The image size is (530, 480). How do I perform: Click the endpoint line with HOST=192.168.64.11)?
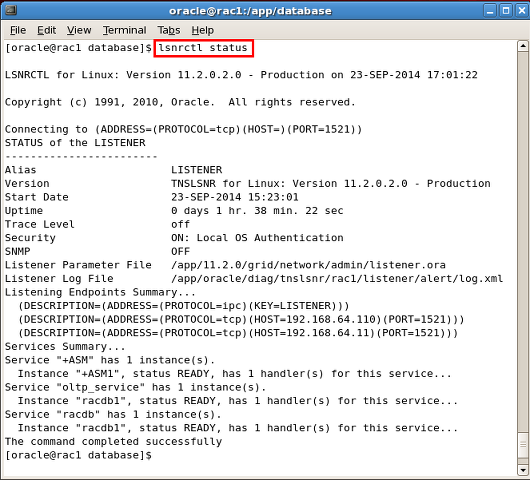pyautogui.click(x=238, y=333)
